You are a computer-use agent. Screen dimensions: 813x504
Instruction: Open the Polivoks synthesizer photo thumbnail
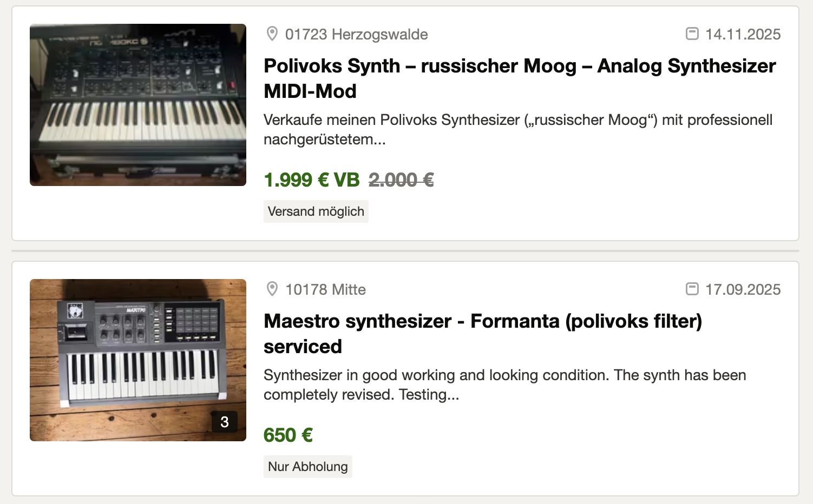pos(138,105)
